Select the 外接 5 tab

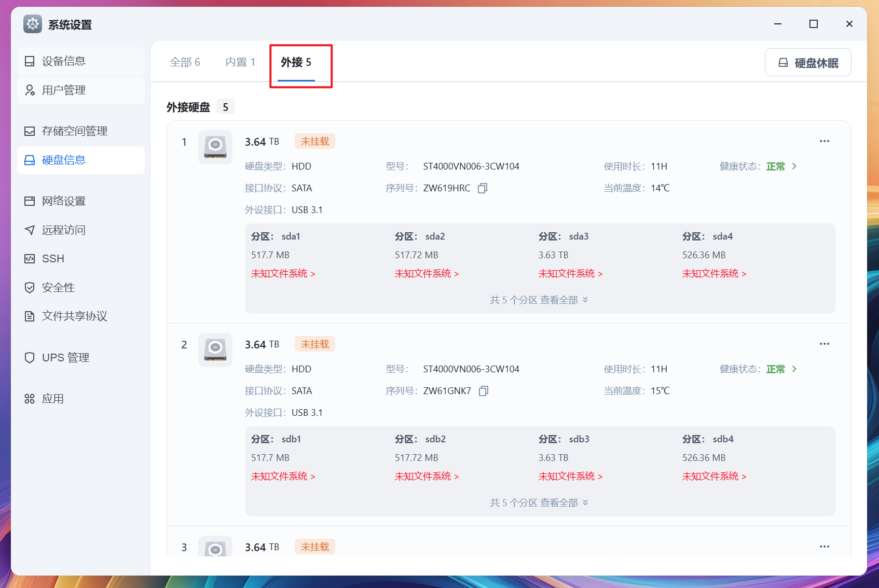[296, 62]
